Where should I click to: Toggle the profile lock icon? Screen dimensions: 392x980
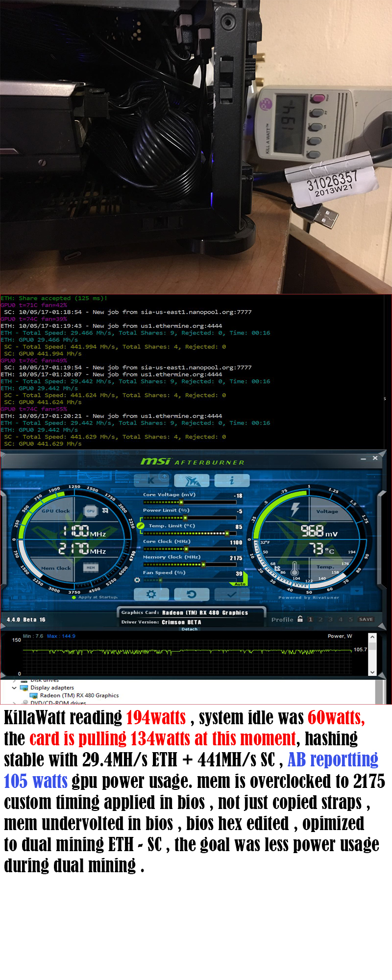300,619
